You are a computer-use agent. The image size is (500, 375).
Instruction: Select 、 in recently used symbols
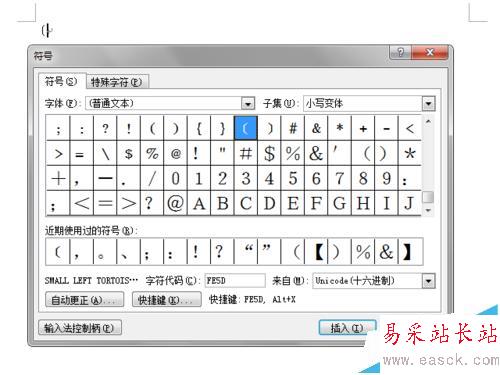129,252
